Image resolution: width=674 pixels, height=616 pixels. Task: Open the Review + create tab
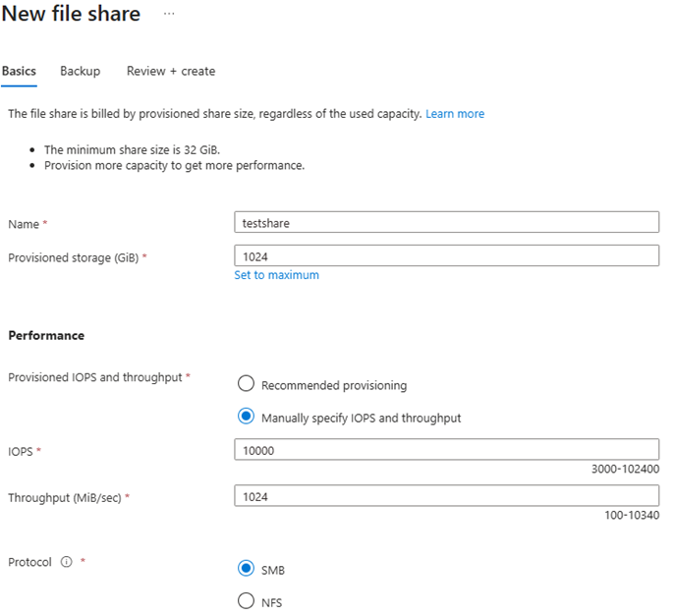point(171,71)
